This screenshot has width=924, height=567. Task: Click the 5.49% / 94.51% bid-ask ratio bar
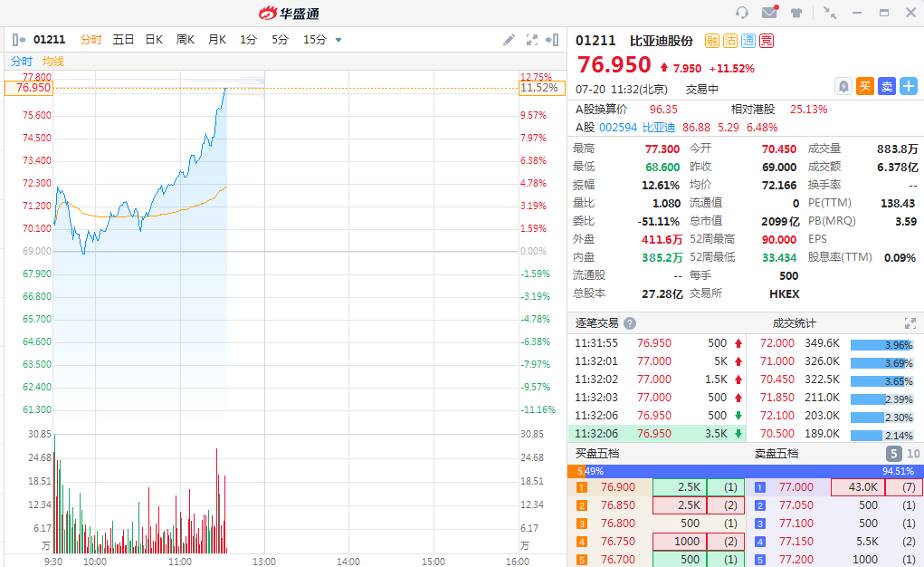point(746,471)
